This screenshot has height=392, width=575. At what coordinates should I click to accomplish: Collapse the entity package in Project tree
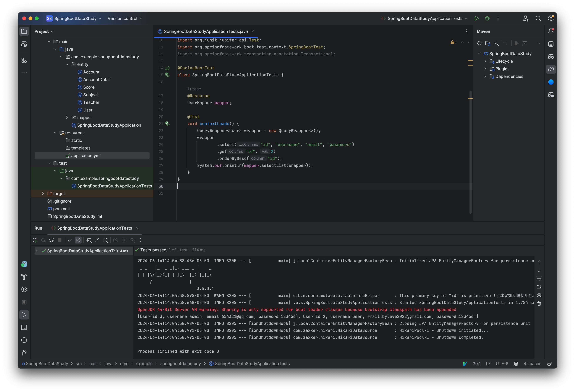(x=67, y=64)
